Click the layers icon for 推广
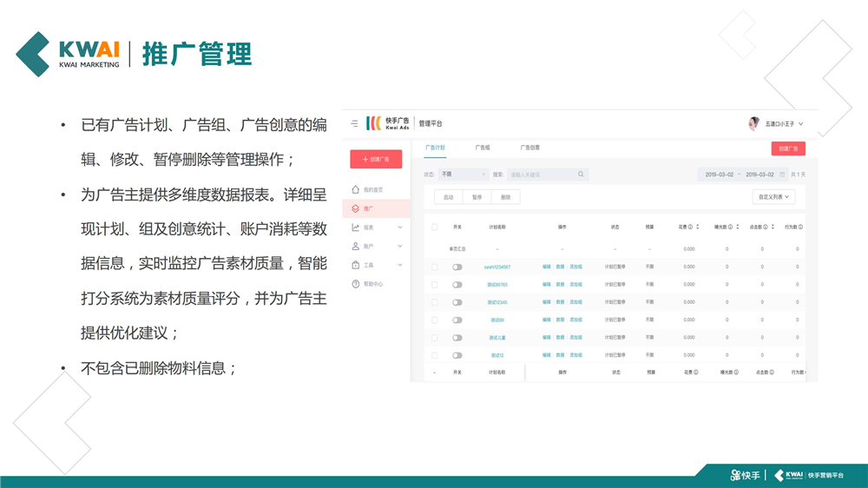The image size is (868, 488). point(355,208)
